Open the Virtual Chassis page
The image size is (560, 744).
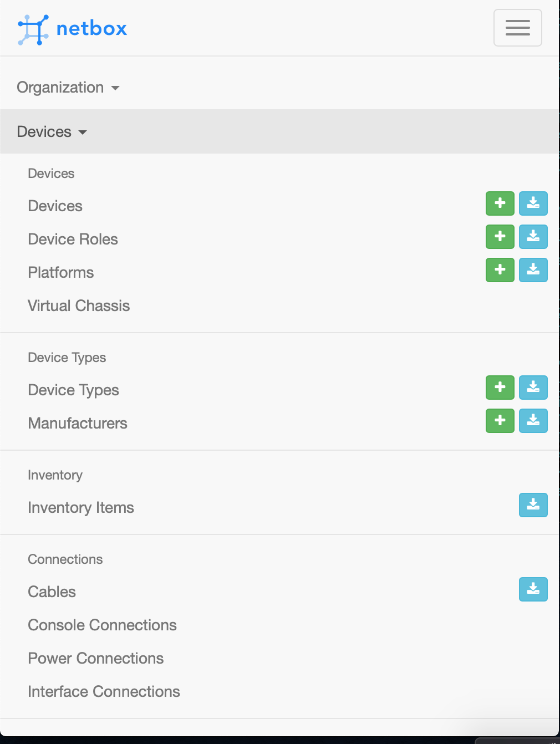tap(78, 305)
